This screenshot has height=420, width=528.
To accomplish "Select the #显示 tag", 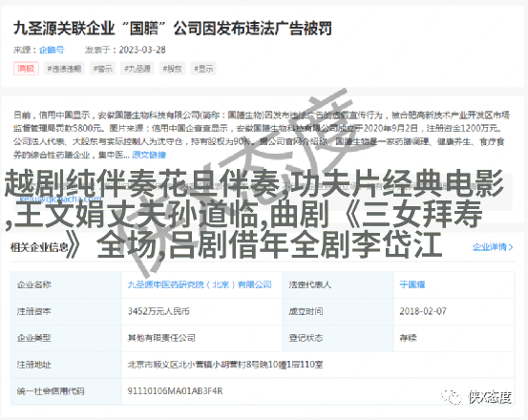I will click(x=203, y=69).
